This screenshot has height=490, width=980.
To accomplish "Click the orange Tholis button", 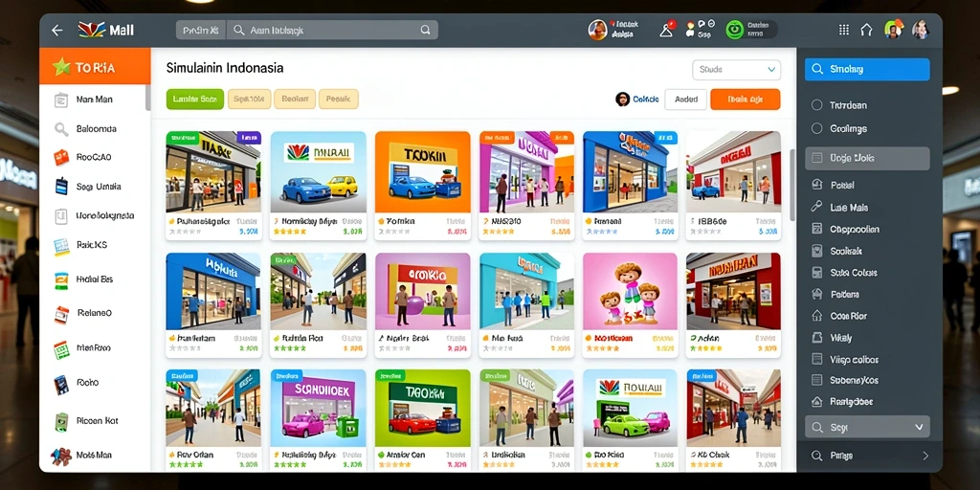I will click(745, 100).
